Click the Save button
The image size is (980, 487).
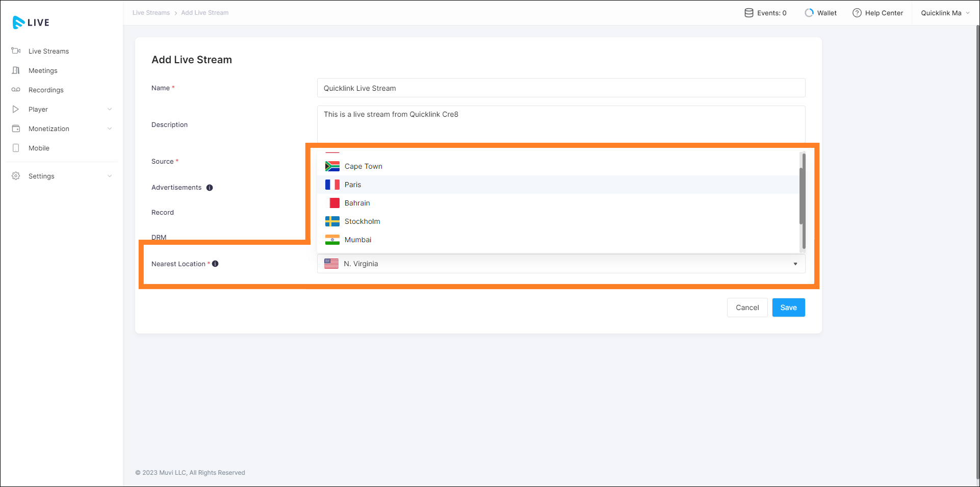click(x=788, y=307)
